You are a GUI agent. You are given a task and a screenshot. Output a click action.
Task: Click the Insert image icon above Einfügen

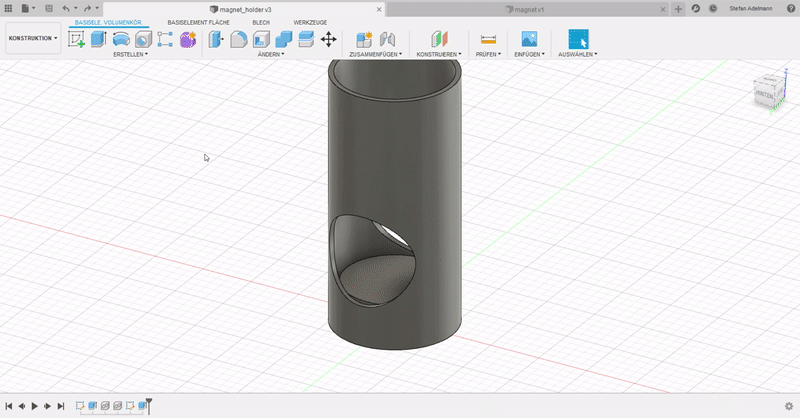(529, 39)
